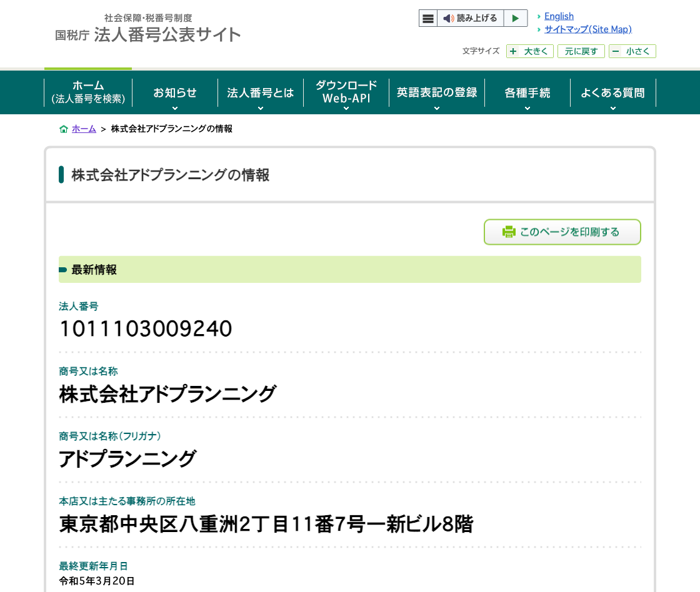Click the green printer icon

(509, 232)
